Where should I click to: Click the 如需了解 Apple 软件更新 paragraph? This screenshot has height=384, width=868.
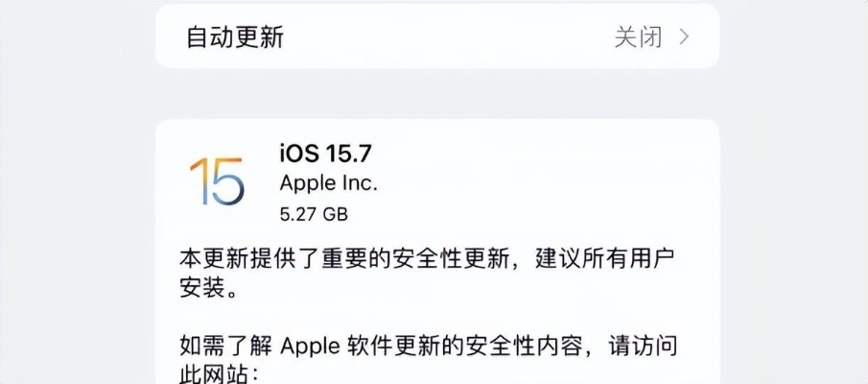click(x=434, y=345)
